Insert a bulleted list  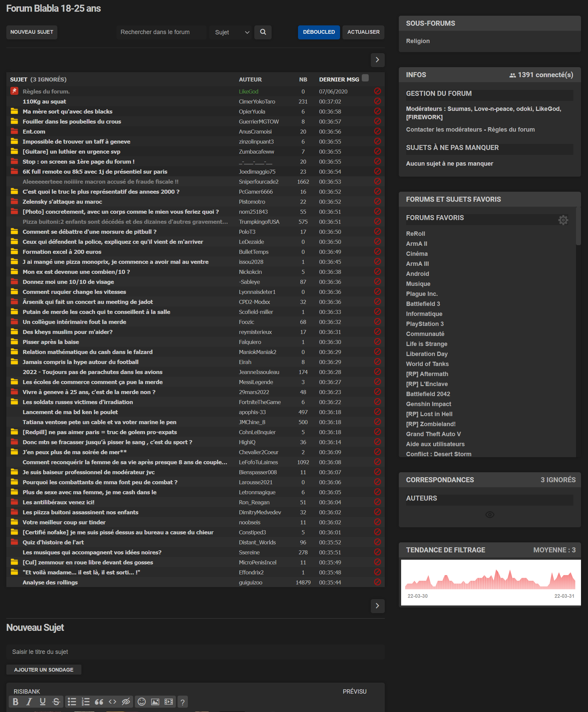pyautogui.click(x=72, y=702)
